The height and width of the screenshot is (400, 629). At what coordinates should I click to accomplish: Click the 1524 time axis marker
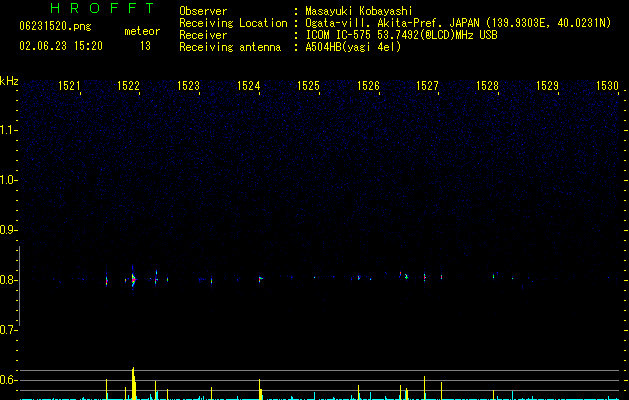click(x=248, y=86)
